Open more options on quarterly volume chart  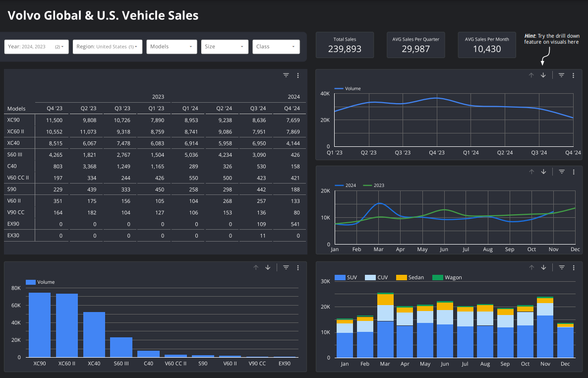coord(574,75)
